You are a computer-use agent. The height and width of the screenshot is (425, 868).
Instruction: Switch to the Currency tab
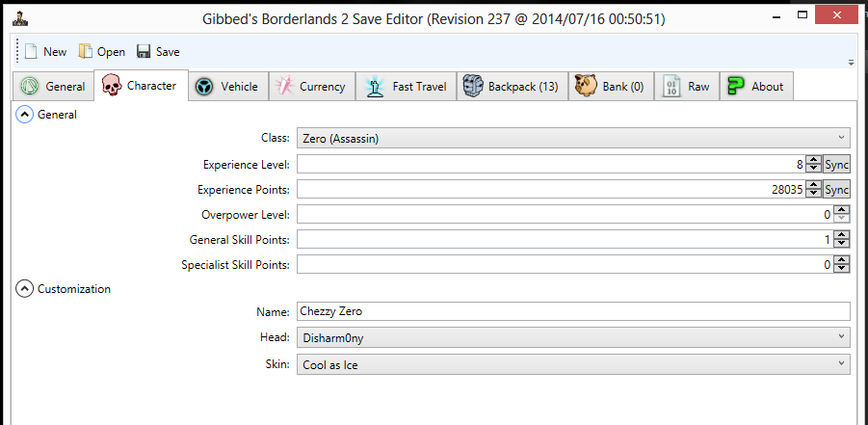[311, 87]
